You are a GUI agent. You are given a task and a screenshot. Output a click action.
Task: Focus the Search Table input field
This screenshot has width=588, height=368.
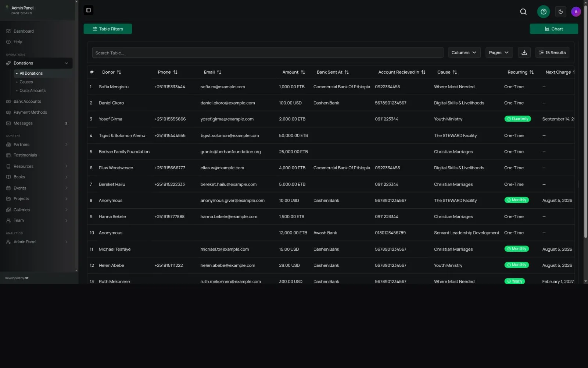(268, 53)
